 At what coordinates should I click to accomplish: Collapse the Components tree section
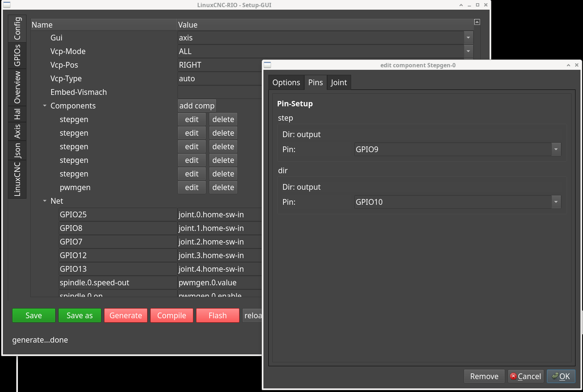(x=45, y=106)
